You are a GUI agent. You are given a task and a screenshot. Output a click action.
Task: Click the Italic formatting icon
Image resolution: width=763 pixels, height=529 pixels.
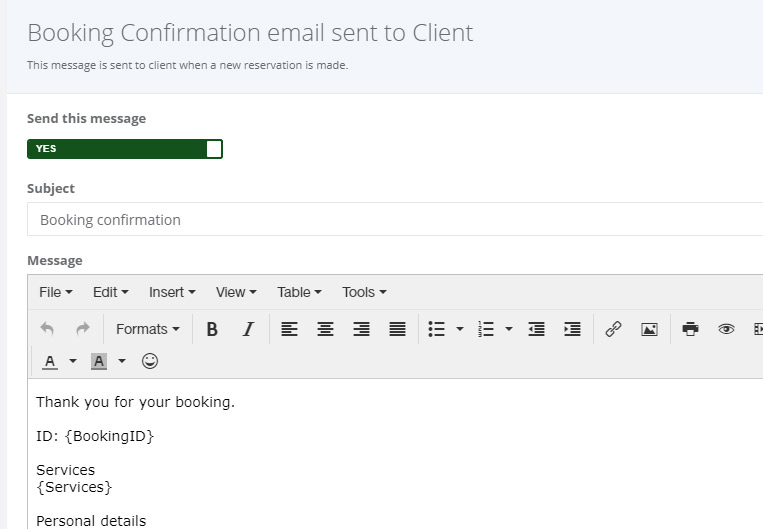pos(248,329)
